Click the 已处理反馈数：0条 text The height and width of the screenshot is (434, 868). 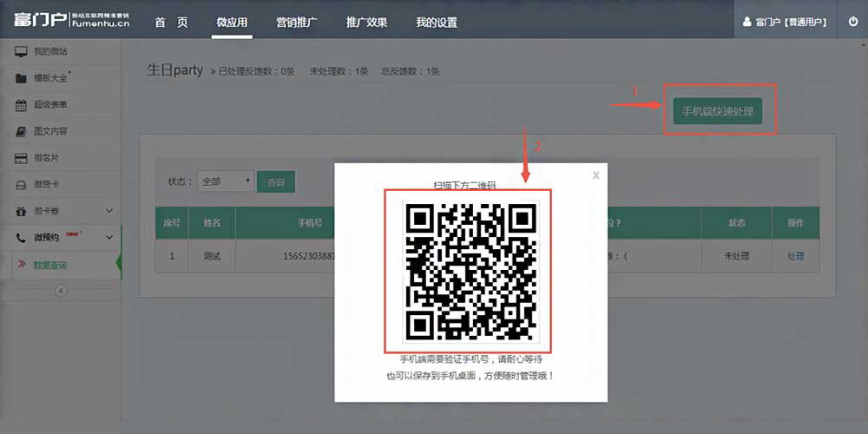coord(257,71)
